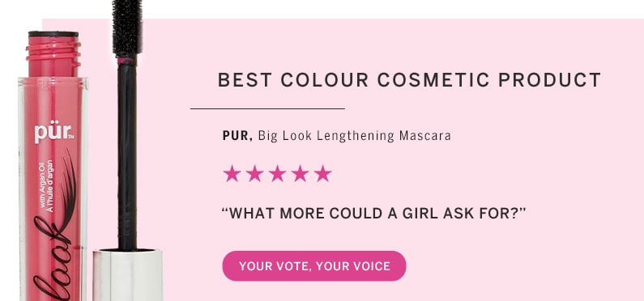The height and width of the screenshot is (301, 644).
Task: Click the thin divider line under the heading
Action: click(x=267, y=108)
